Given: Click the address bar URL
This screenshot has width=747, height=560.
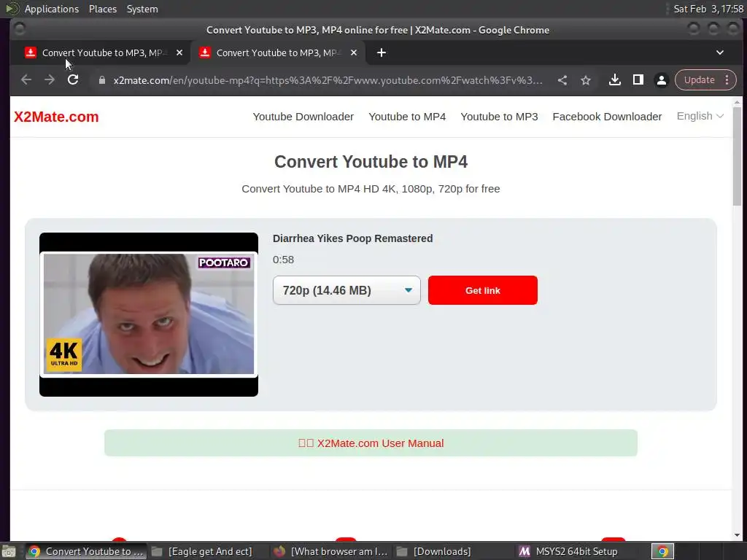Looking at the screenshot, I should point(328,80).
